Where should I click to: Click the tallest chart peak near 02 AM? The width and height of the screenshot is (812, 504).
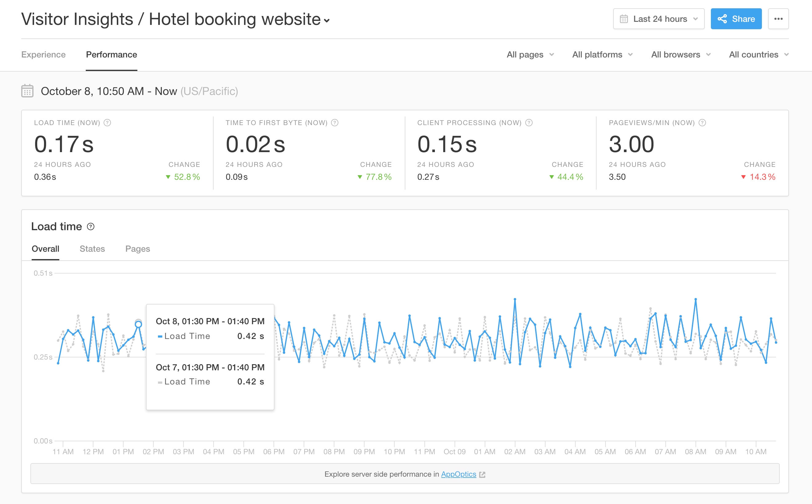[x=515, y=299]
